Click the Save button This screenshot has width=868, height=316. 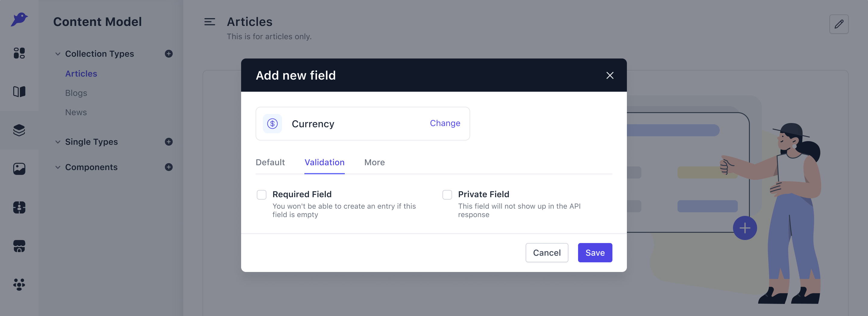click(x=595, y=253)
